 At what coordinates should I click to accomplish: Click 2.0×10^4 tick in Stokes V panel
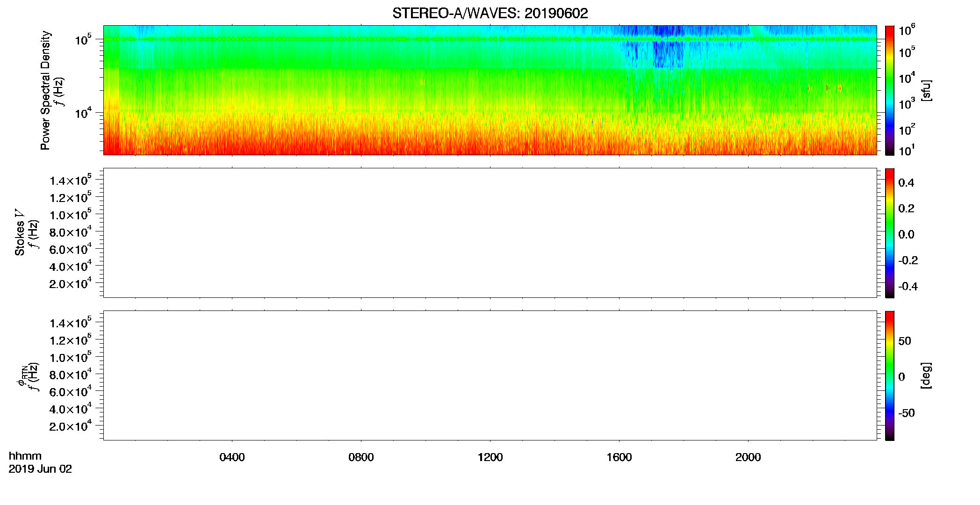click(x=70, y=283)
